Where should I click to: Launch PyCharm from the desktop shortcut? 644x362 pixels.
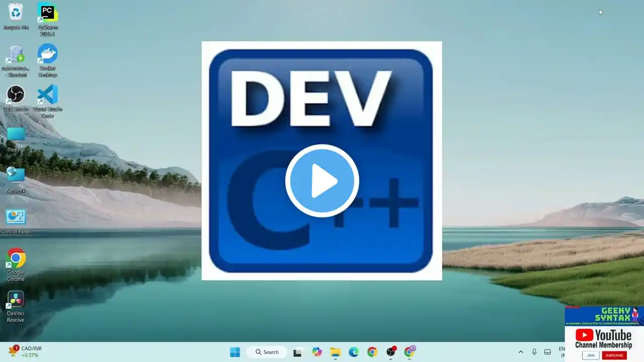click(x=47, y=19)
